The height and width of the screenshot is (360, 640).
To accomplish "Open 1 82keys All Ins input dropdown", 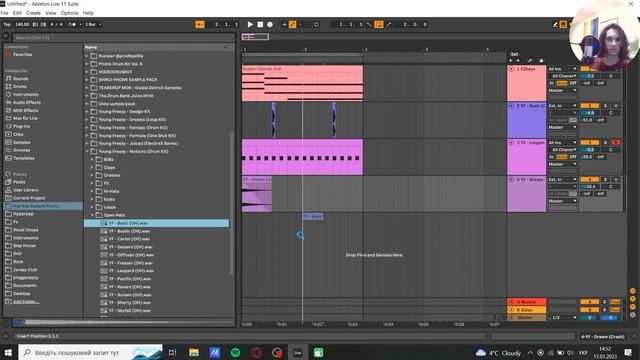I will tap(562, 69).
